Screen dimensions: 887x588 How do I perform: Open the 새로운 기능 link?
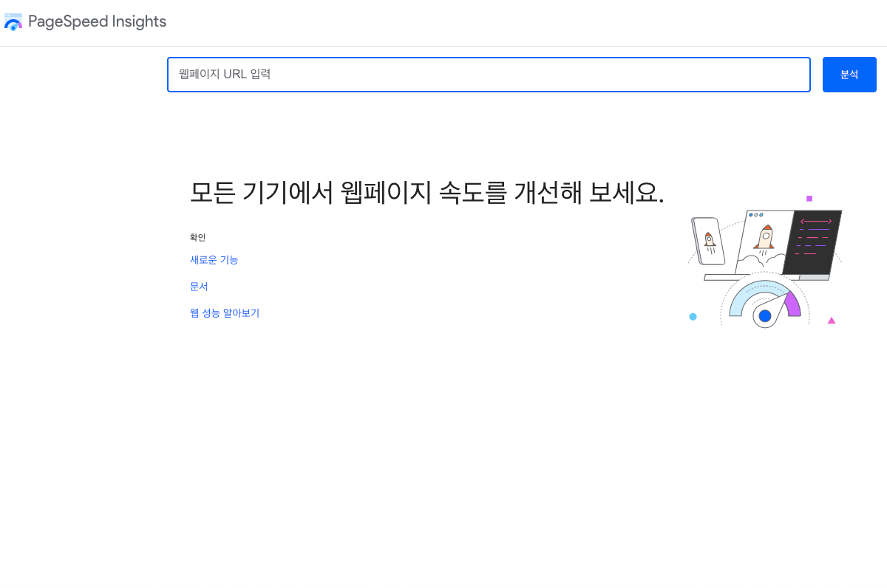pyautogui.click(x=214, y=259)
